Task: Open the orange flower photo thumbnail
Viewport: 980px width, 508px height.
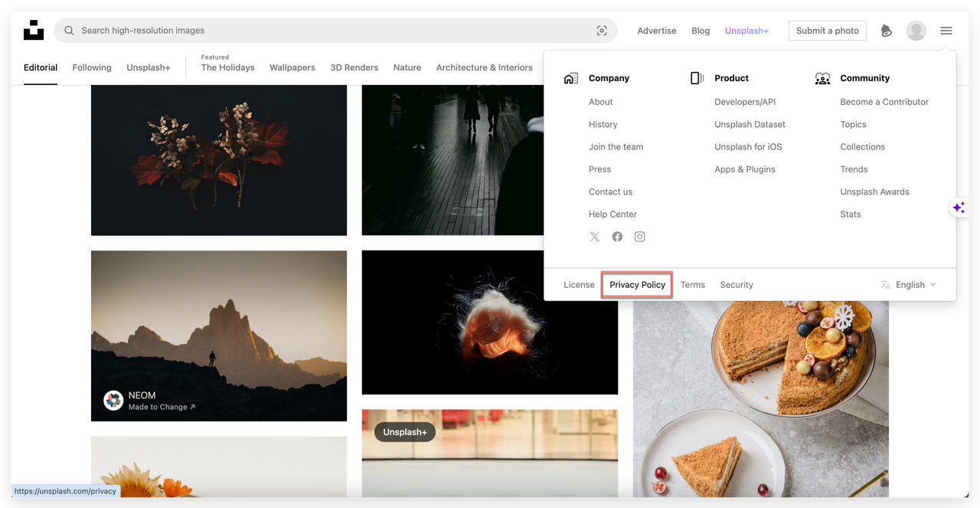Action: (x=219, y=467)
